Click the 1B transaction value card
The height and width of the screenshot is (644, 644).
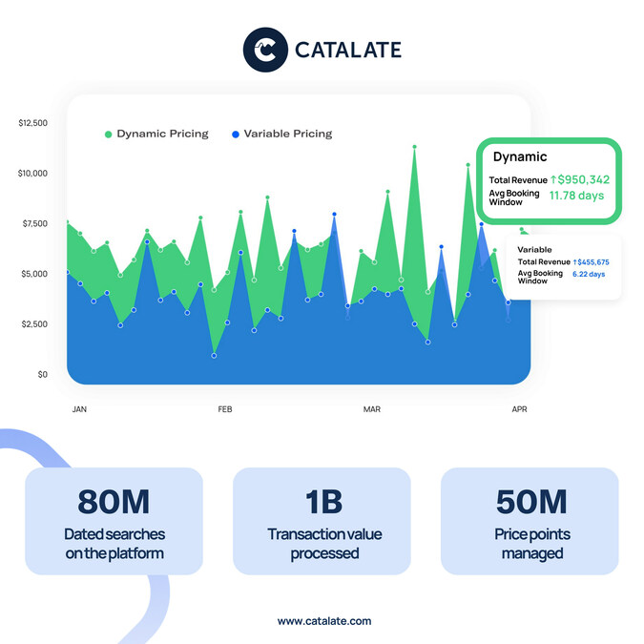coord(322,521)
